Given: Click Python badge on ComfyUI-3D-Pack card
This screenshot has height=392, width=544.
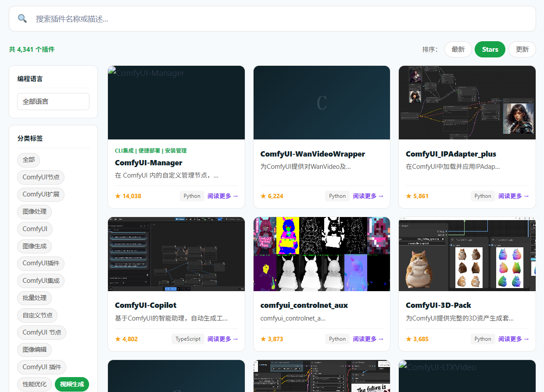Looking at the screenshot, I should click(x=483, y=339).
